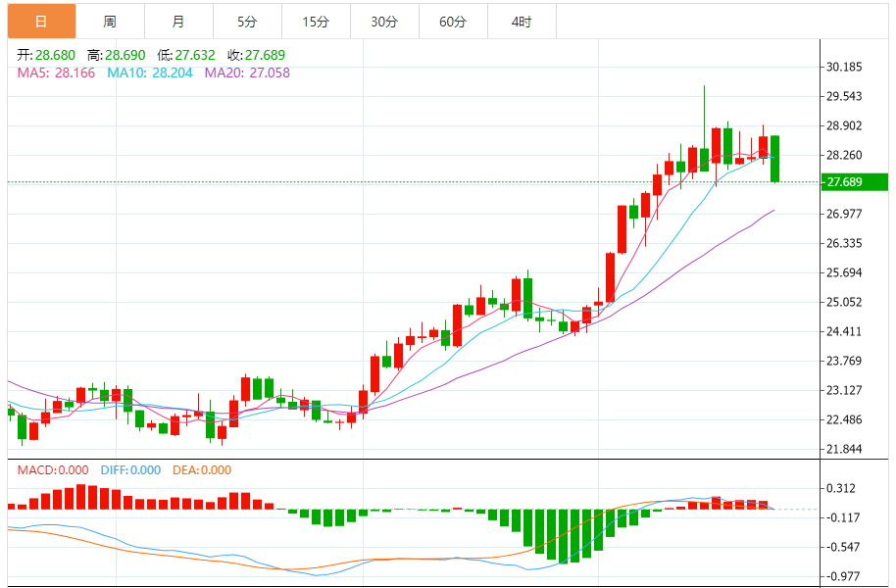Image resolution: width=896 pixels, height=588 pixels.
Task: Click the 26.335 price axis label
Action: [x=844, y=243]
